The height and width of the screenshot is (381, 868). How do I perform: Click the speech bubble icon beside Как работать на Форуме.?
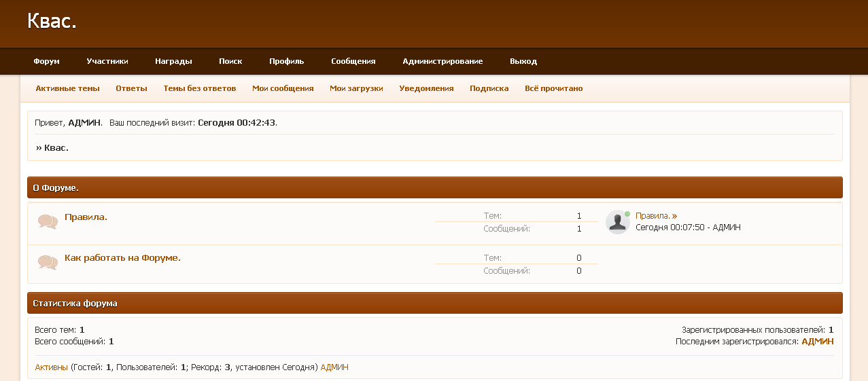pyautogui.click(x=48, y=262)
